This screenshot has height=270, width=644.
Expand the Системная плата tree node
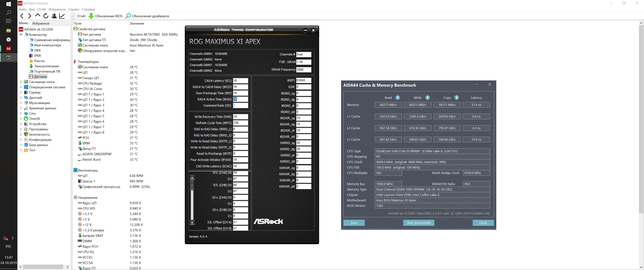21,82
